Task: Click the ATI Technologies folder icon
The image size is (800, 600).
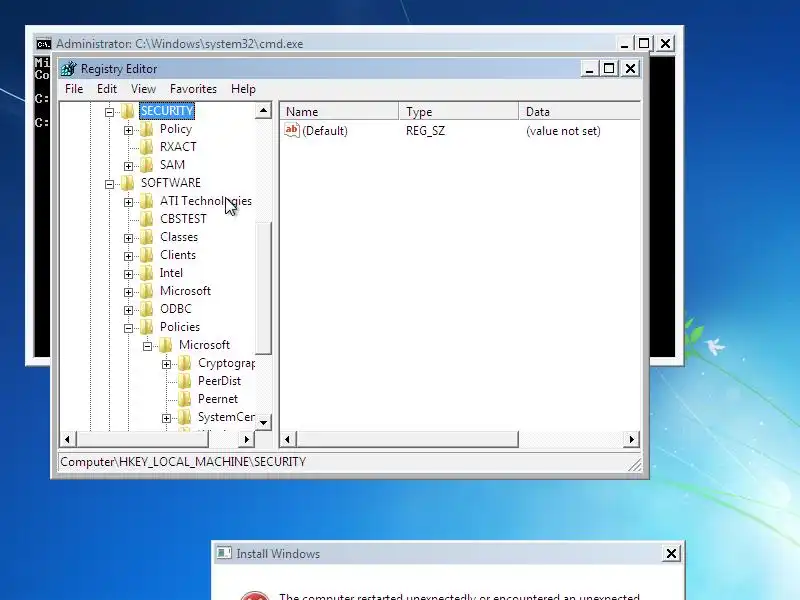Action: (x=146, y=201)
